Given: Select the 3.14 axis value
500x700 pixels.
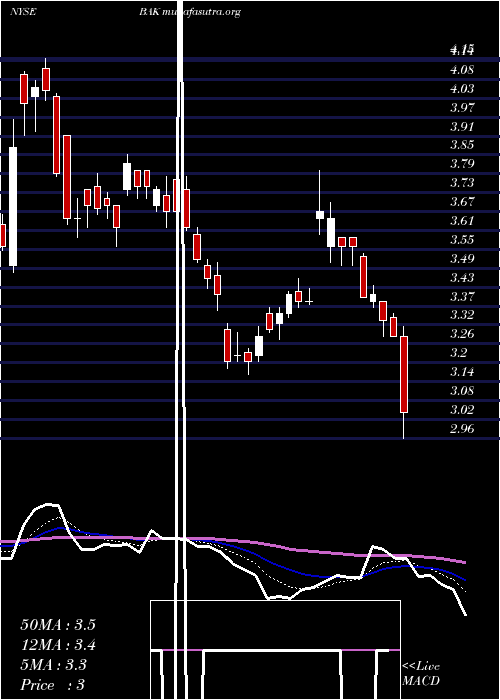Looking at the screenshot, I should [x=462, y=372].
